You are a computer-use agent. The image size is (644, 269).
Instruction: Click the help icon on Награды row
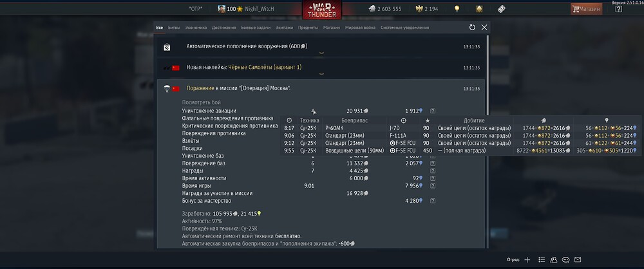pos(433,171)
